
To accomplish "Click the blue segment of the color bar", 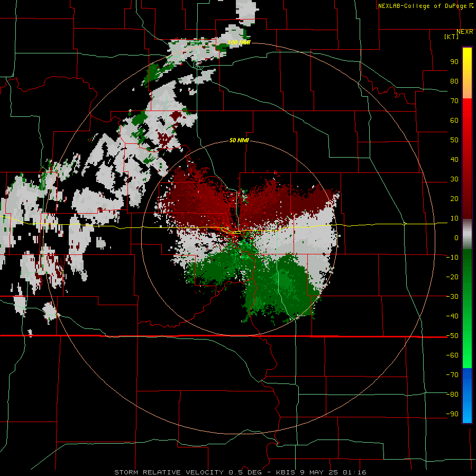I will click(x=467, y=396).
